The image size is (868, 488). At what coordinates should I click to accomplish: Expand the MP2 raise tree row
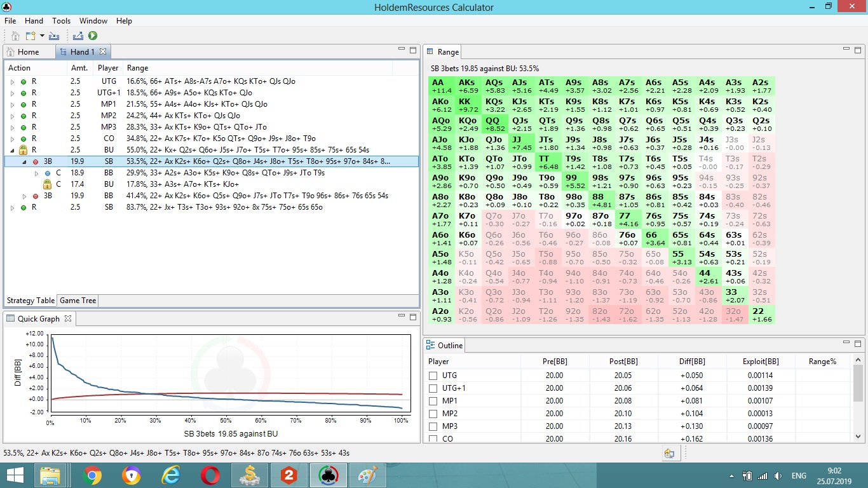12,116
